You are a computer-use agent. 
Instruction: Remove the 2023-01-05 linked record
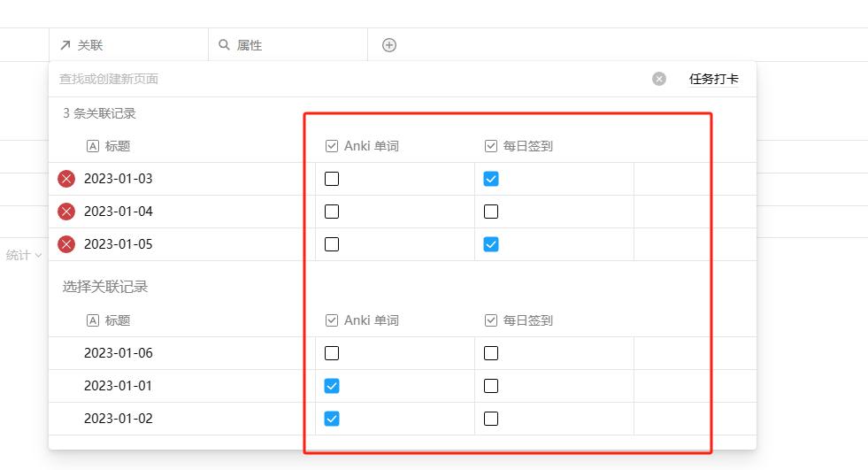tap(66, 244)
